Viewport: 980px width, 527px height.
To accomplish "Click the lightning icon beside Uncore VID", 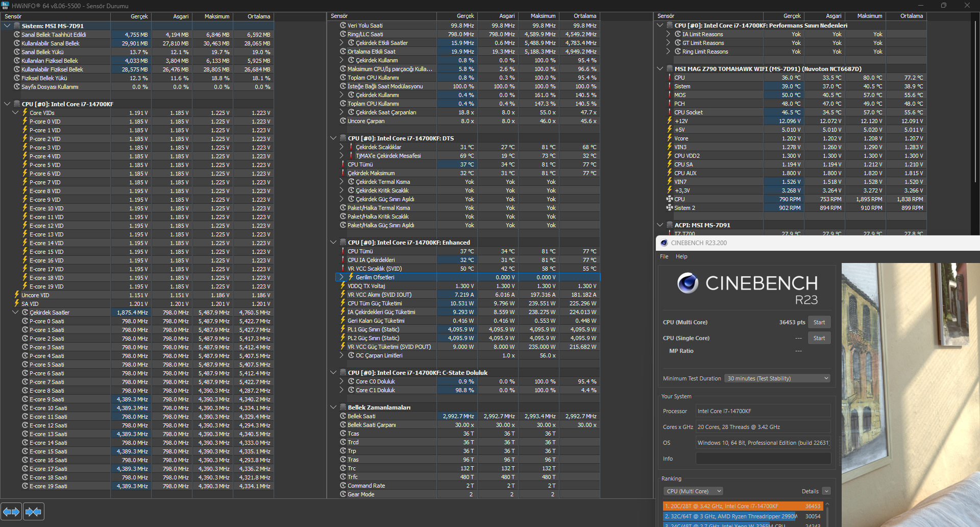I will click(17, 295).
